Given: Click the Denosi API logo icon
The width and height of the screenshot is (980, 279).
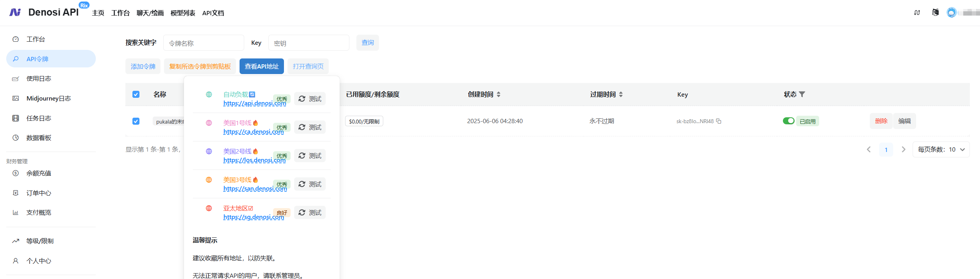Looking at the screenshot, I should pos(15,12).
